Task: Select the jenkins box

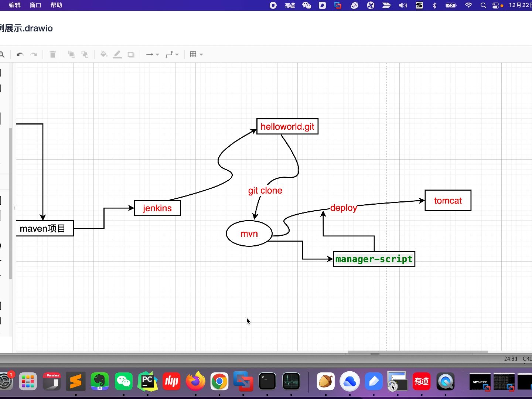Action: point(157,208)
